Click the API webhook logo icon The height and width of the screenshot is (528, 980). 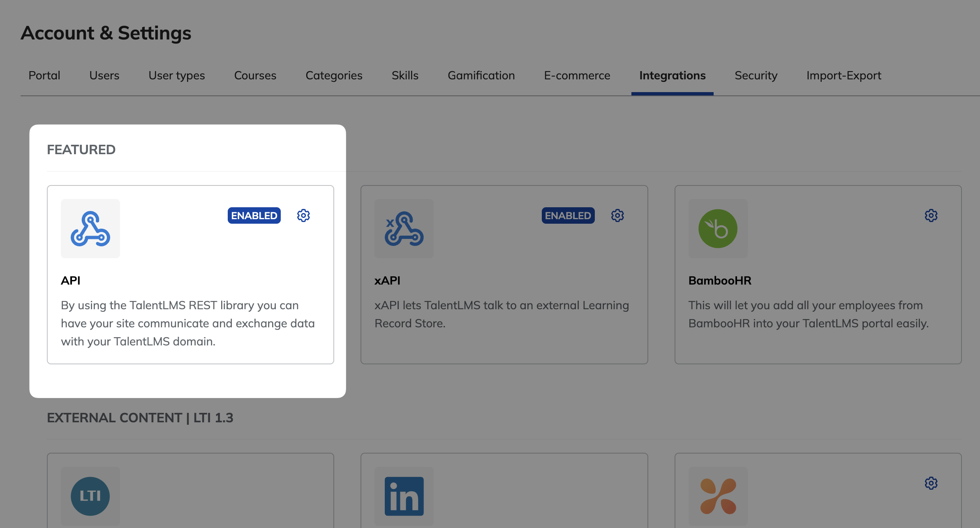(90, 229)
